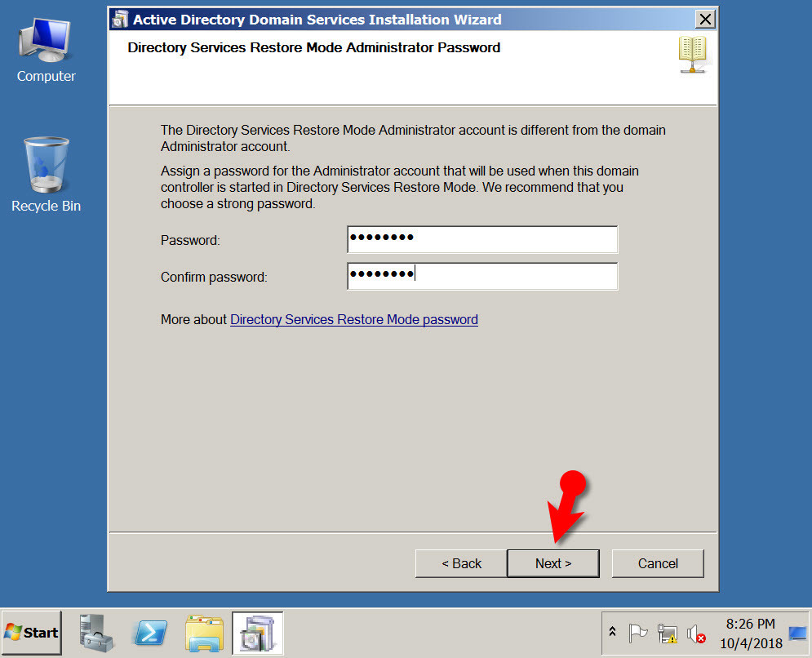
Task: Show hidden system tray icons
Action: tap(612, 632)
